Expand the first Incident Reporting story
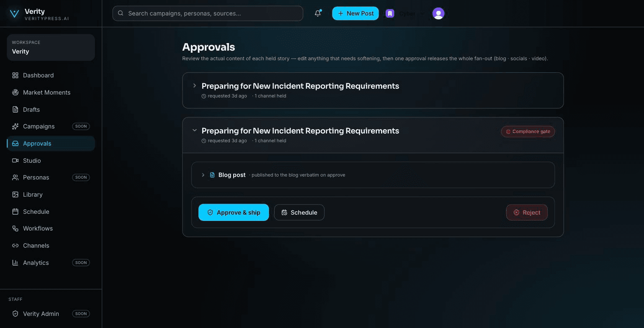Viewport: 644px width, 328px height. [194, 86]
